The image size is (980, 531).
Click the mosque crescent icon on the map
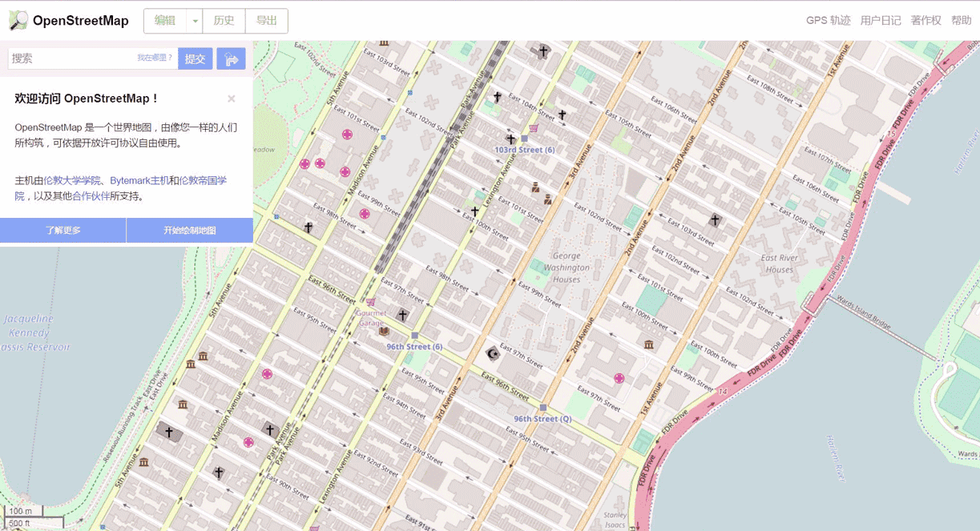click(493, 353)
